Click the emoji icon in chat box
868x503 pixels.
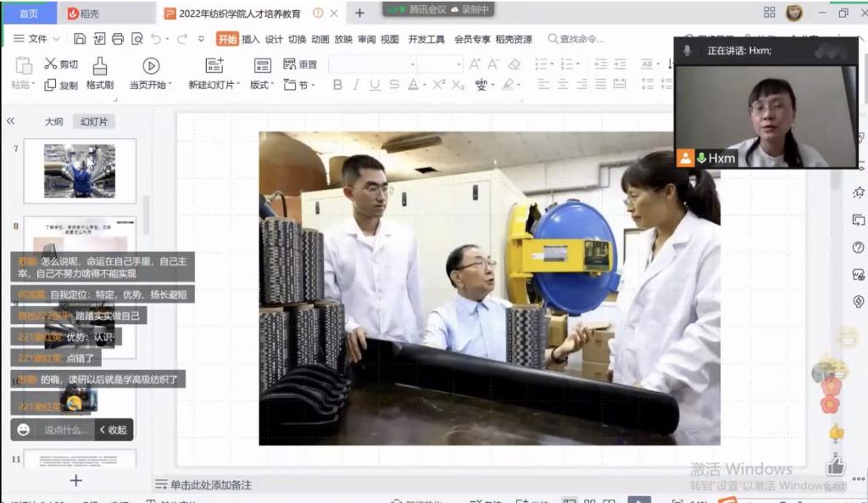click(24, 429)
